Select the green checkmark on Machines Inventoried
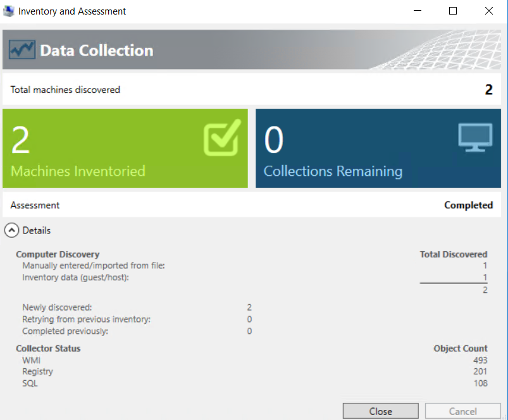This screenshot has height=420, width=508. coord(221,136)
